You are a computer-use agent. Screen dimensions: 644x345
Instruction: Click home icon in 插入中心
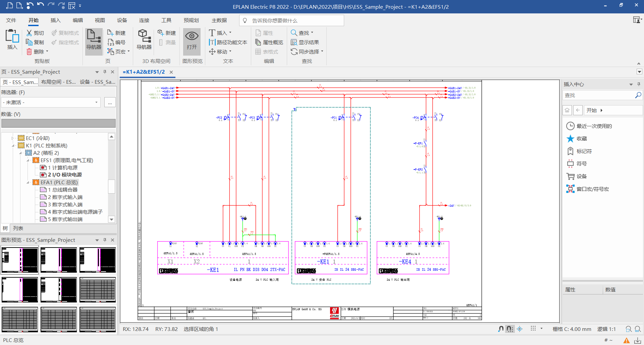[x=567, y=110]
